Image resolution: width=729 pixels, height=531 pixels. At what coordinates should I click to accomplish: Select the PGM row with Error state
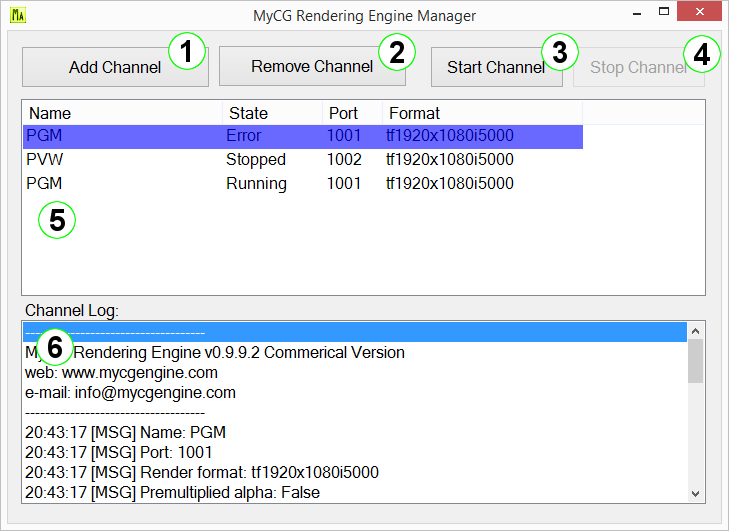click(x=300, y=136)
